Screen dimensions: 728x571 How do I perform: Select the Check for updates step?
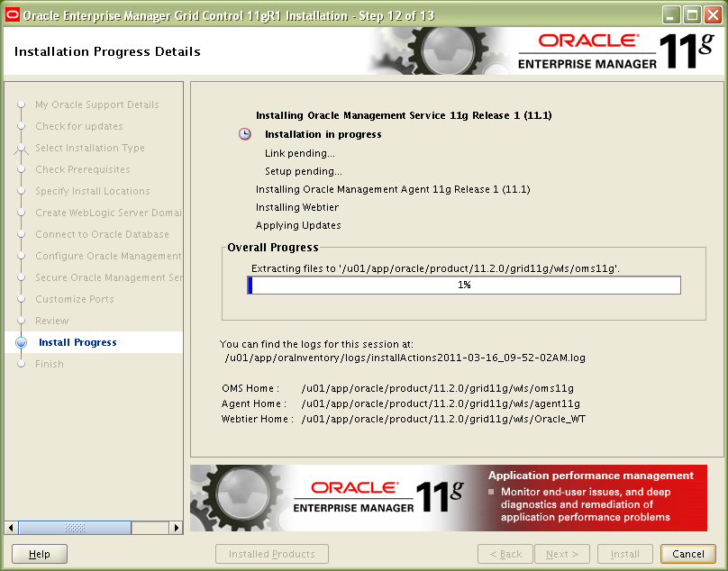(x=79, y=126)
